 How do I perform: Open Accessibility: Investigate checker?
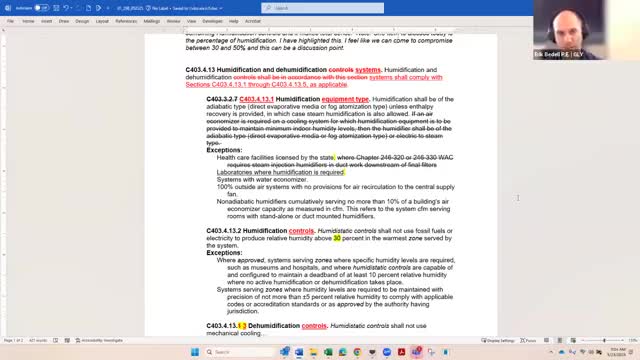(x=99, y=340)
